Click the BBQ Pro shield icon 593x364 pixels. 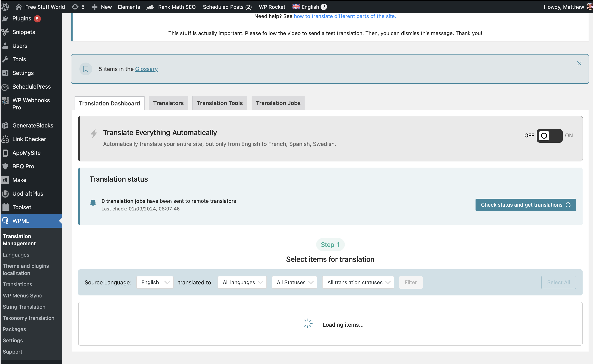point(5,166)
